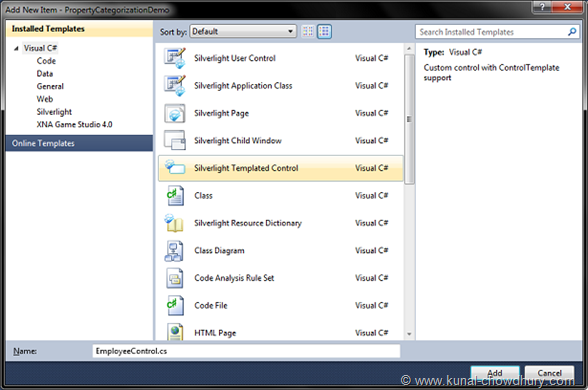Close the Add New Item dialog
The image size is (588, 390).
coord(567,6)
